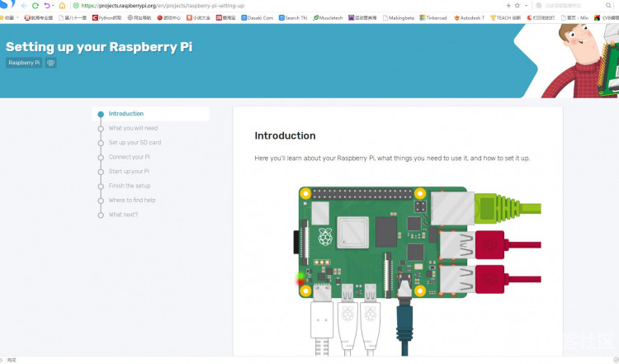Go to the Finish the setup step

130,186
